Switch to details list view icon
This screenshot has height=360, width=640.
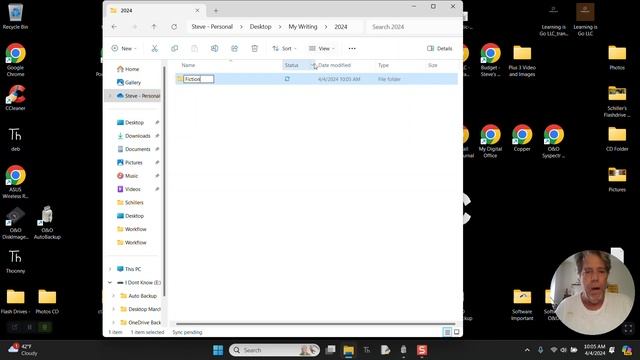click(447, 332)
